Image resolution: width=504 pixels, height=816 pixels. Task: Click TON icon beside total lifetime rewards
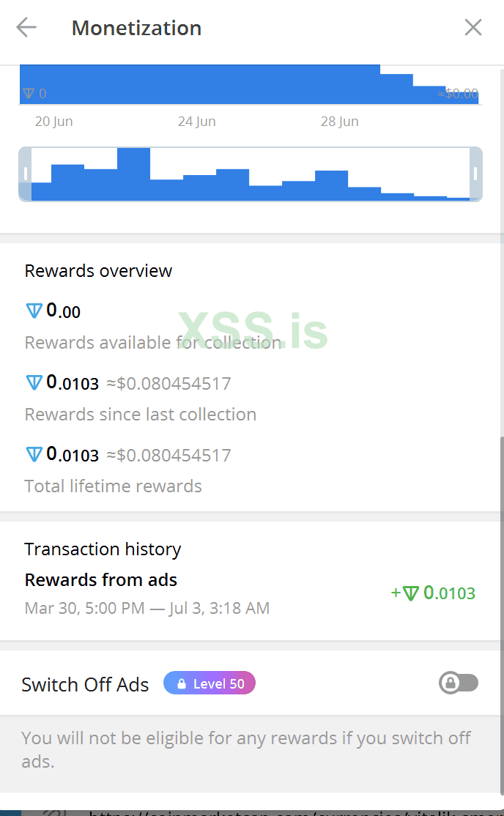point(34,454)
